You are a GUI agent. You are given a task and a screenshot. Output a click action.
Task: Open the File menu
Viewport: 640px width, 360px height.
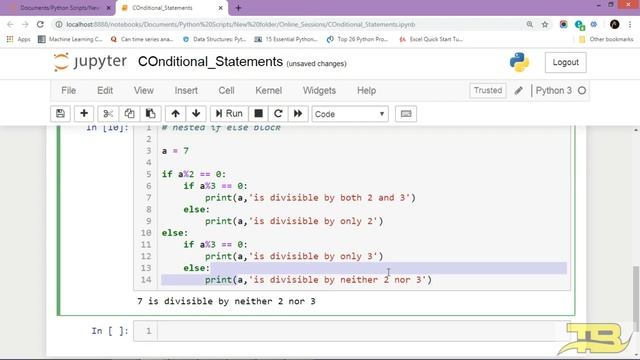click(69, 91)
